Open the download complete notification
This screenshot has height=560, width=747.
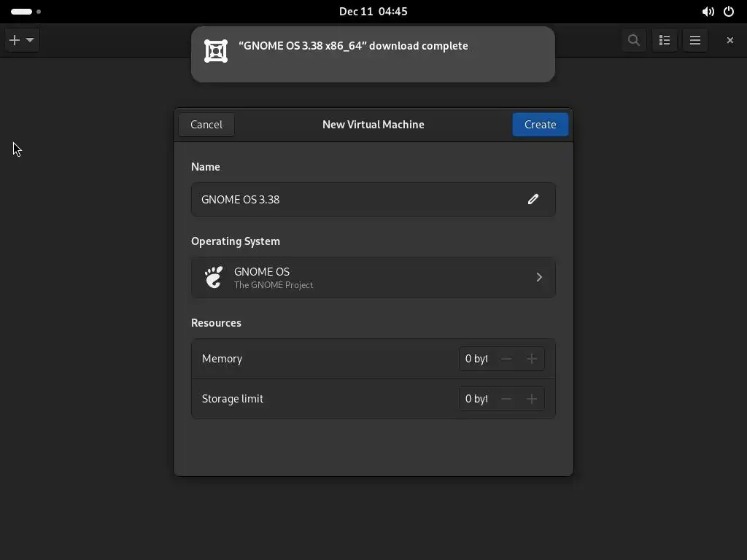point(373,54)
